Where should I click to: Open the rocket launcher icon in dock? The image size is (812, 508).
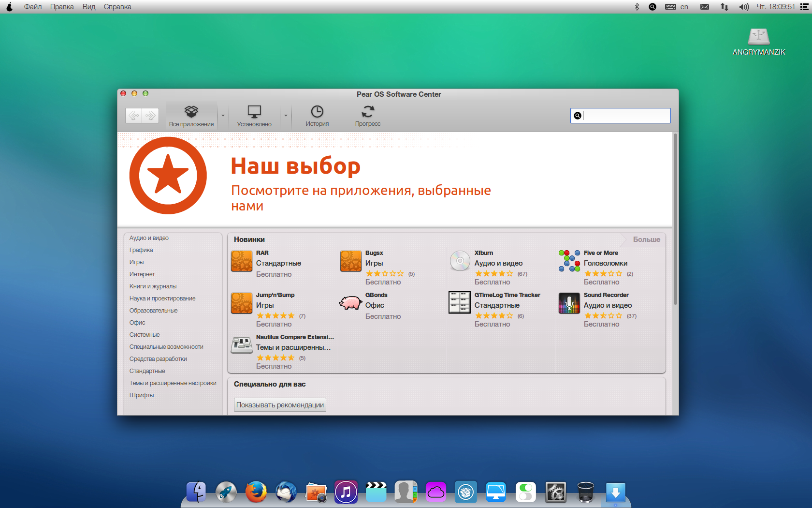click(x=226, y=493)
